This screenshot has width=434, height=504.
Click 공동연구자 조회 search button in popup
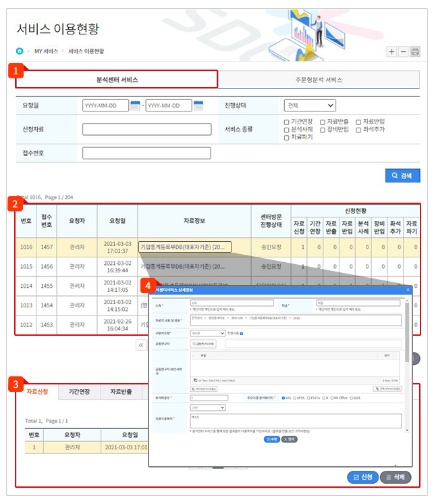203,344
